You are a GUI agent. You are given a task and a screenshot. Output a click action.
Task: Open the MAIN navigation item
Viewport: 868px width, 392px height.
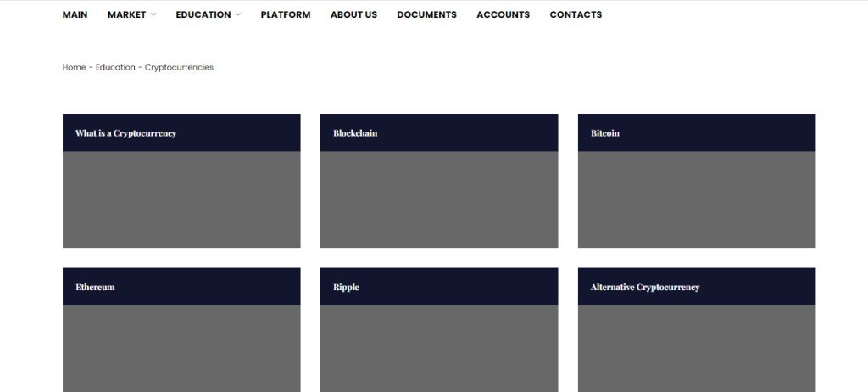click(75, 15)
